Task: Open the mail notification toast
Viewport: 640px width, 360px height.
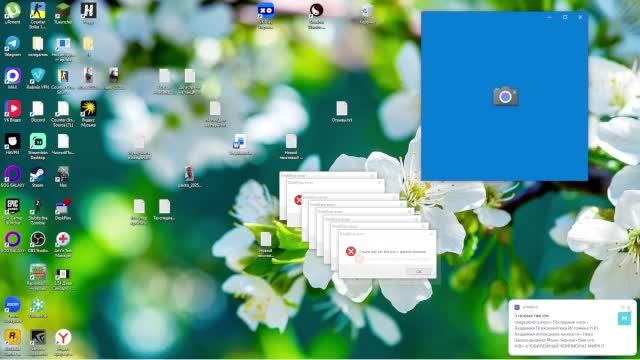Action: [572, 328]
